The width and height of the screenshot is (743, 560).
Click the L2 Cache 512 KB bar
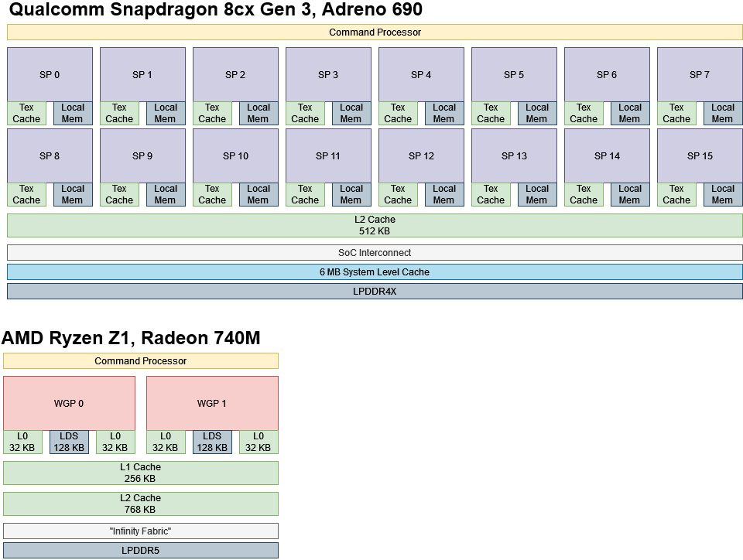[x=375, y=225]
